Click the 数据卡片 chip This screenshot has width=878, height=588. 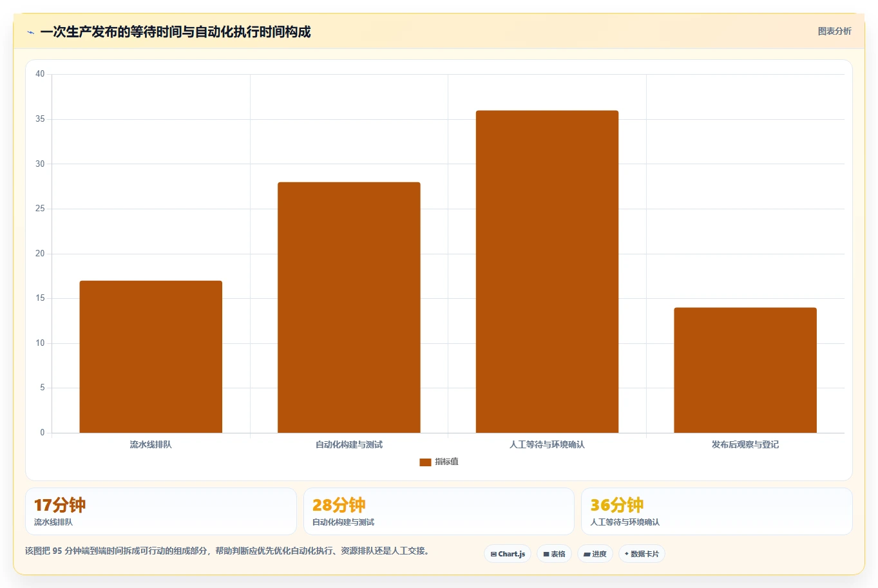coord(642,554)
